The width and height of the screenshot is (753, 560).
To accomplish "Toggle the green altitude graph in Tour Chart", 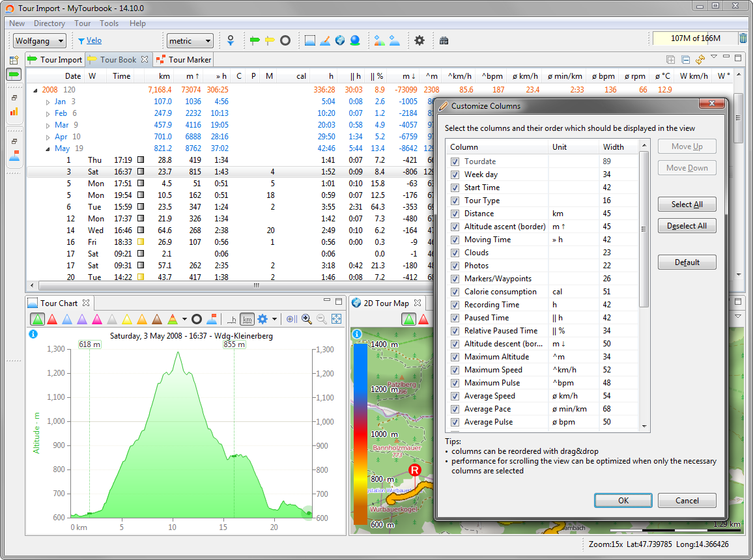I will tap(37, 319).
